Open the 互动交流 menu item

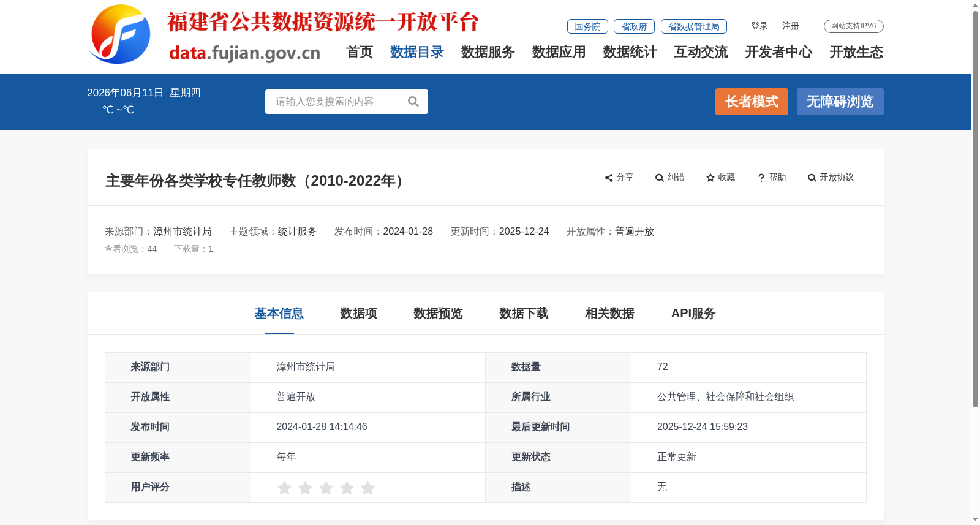click(701, 52)
